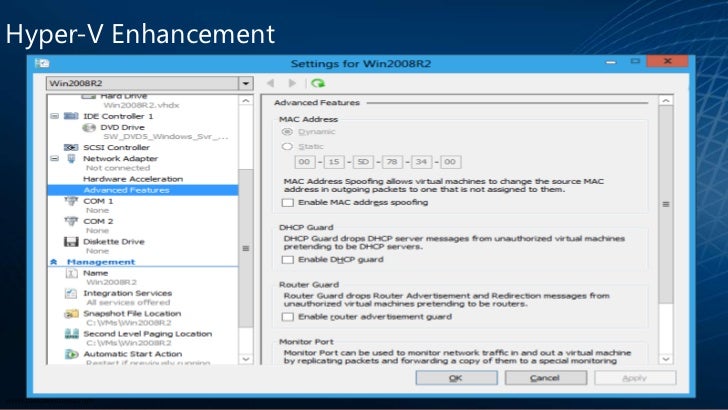Viewport: 728px width, 410px height.
Task: Click the Win2008R2.vhdx hard drive entry
Action: (141, 105)
